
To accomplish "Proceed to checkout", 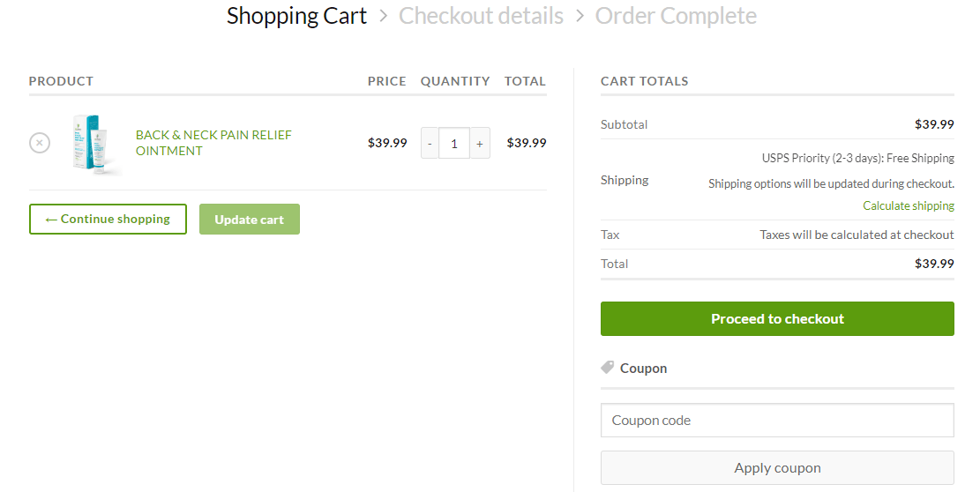I will 777,319.
